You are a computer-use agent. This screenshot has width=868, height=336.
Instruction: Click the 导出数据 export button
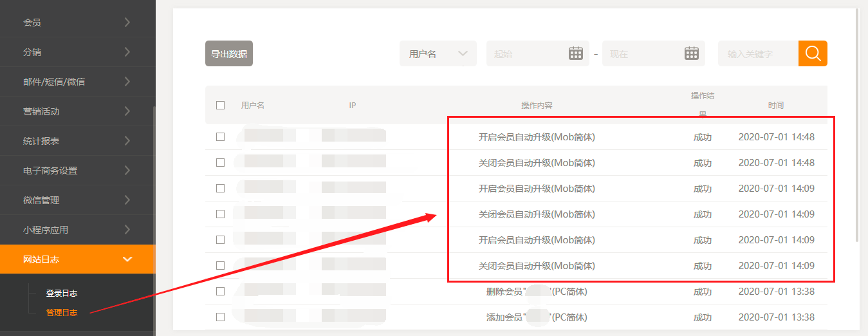[229, 54]
